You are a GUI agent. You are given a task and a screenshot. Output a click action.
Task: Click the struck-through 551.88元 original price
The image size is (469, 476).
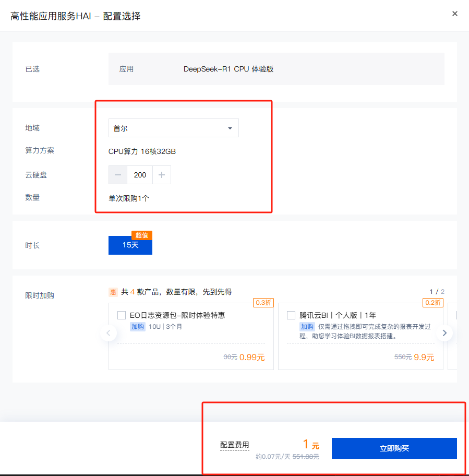click(306, 457)
